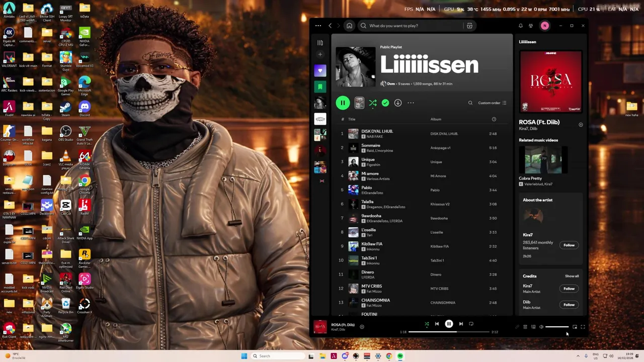Open Spotify Home

pos(349,26)
